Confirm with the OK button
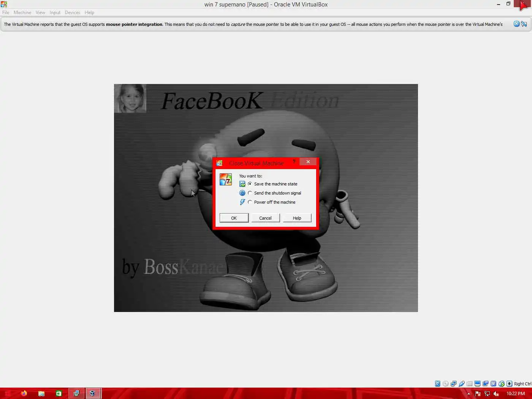 (x=234, y=218)
